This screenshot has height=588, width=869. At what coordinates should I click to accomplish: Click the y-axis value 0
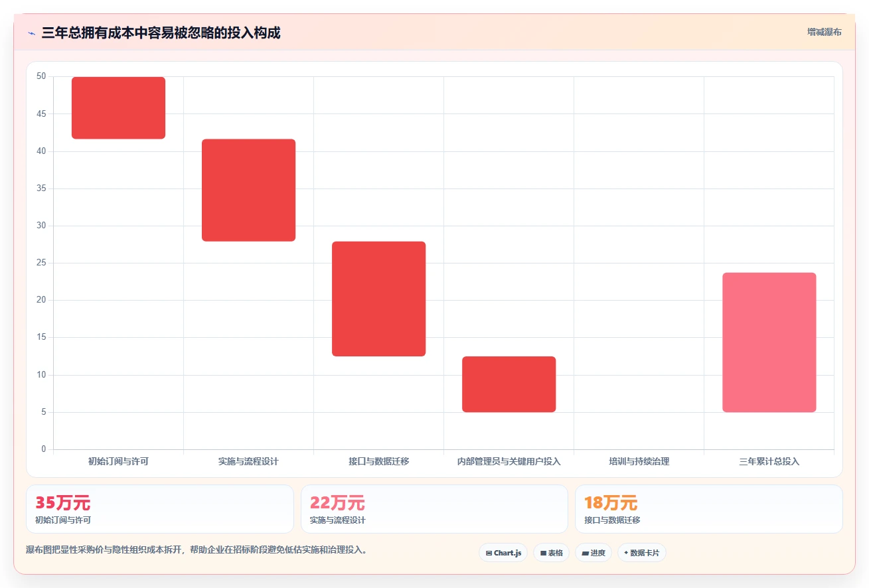(x=44, y=449)
